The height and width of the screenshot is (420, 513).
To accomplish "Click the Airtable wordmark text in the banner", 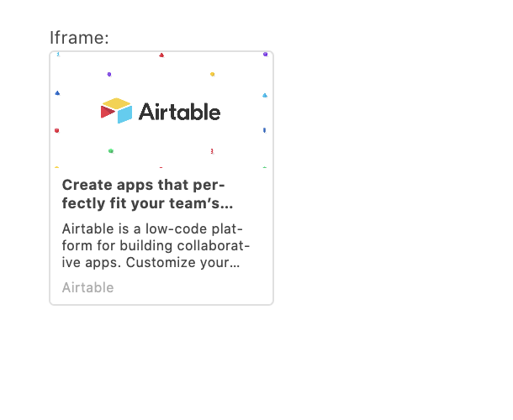I will tap(179, 112).
